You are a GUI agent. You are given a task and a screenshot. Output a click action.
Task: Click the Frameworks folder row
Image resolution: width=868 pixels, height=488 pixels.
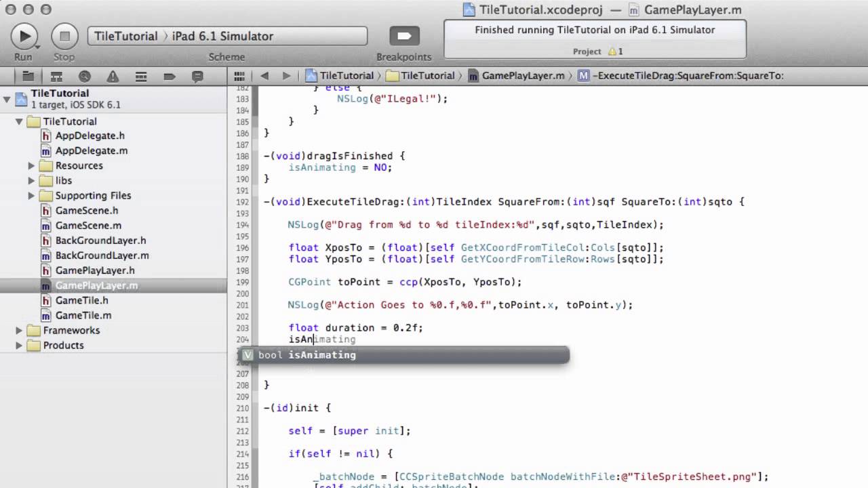point(113,331)
